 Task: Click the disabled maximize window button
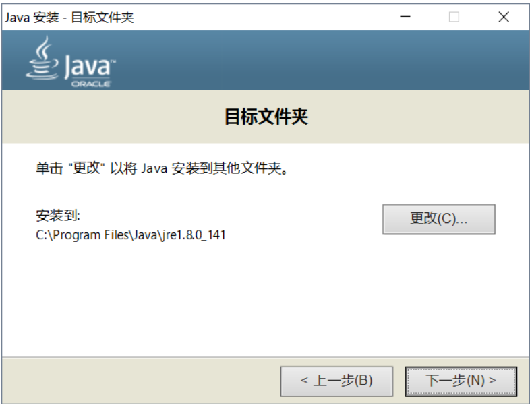454,17
